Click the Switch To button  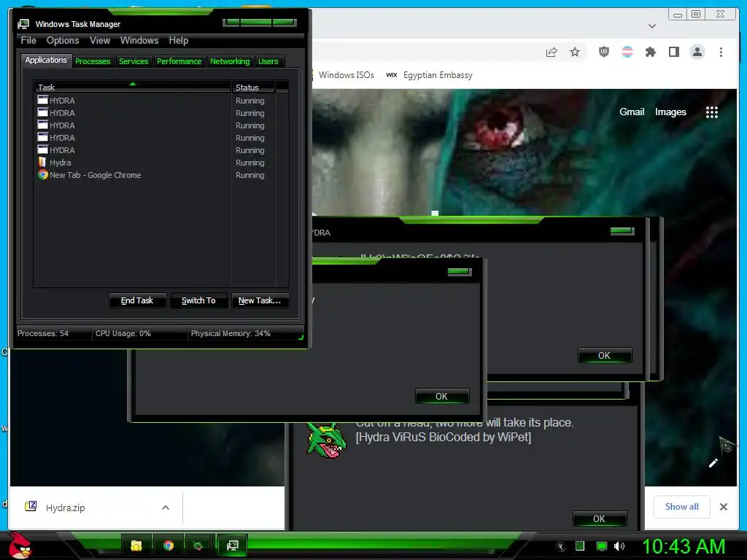(198, 300)
